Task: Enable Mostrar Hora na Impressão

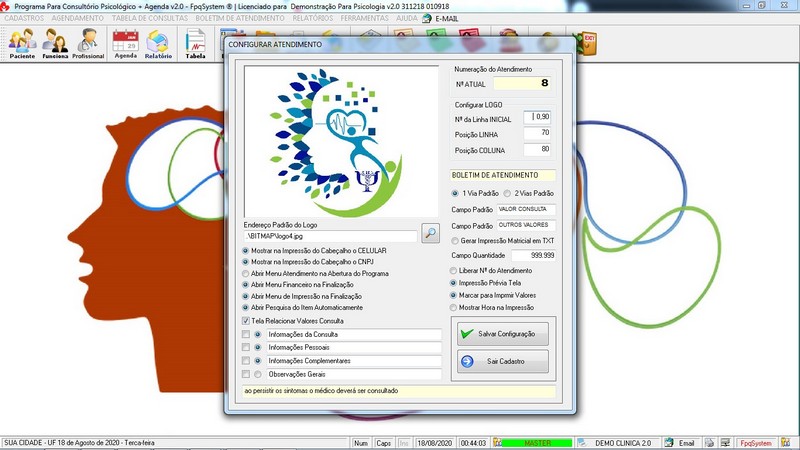Action: tap(453, 308)
